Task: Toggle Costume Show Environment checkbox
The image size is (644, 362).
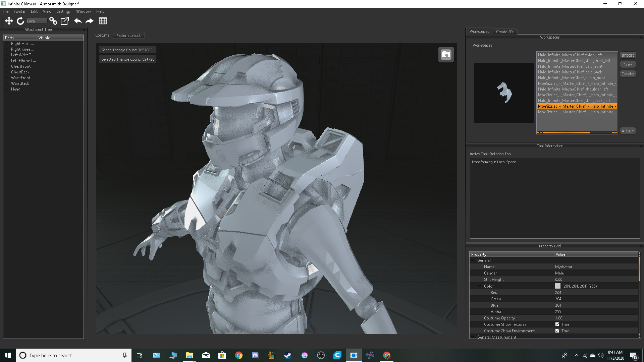Action: pyautogui.click(x=557, y=331)
